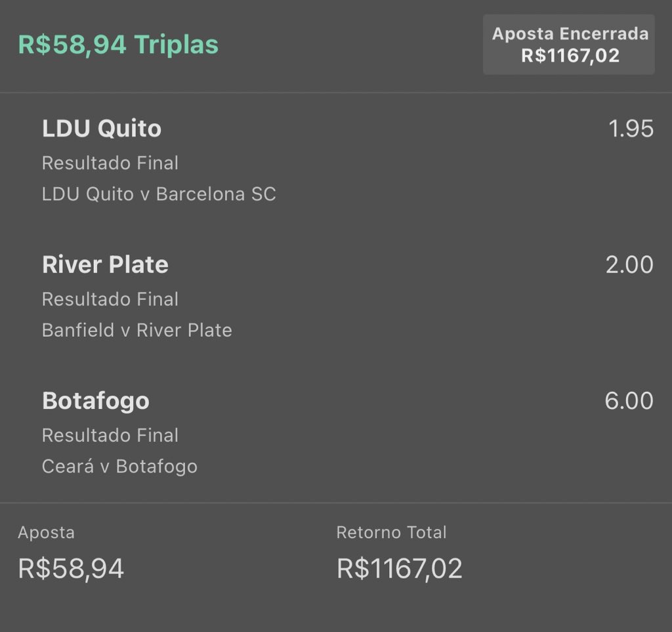Open LDU Quito v Barcelona SC match
This screenshot has height=632, width=672.
pos(159,194)
